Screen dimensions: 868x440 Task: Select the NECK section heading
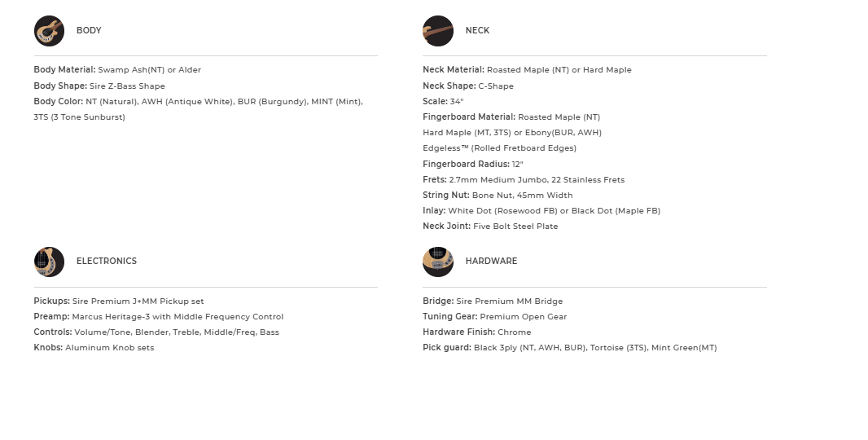pyautogui.click(x=477, y=31)
